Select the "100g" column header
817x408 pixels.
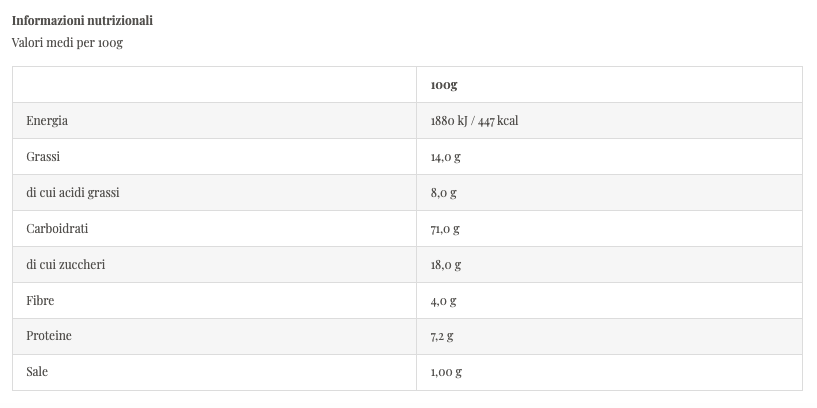pyautogui.click(x=444, y=85)
